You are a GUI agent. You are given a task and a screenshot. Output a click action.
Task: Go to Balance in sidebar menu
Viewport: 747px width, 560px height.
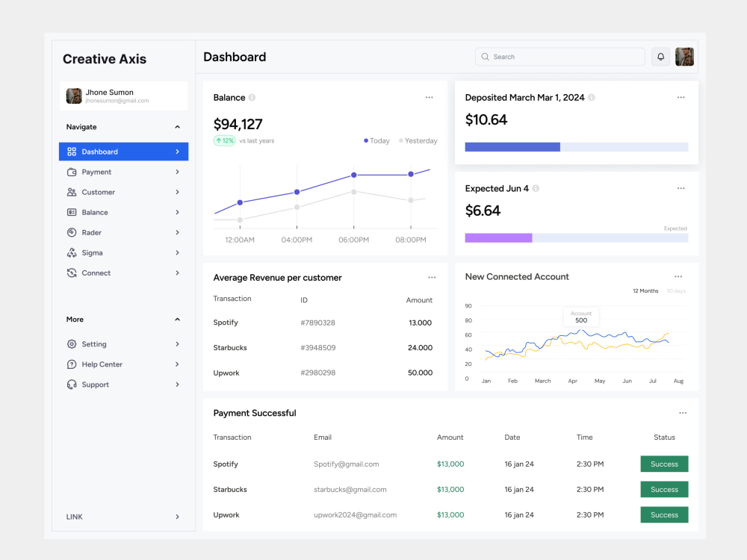[123, 212]
